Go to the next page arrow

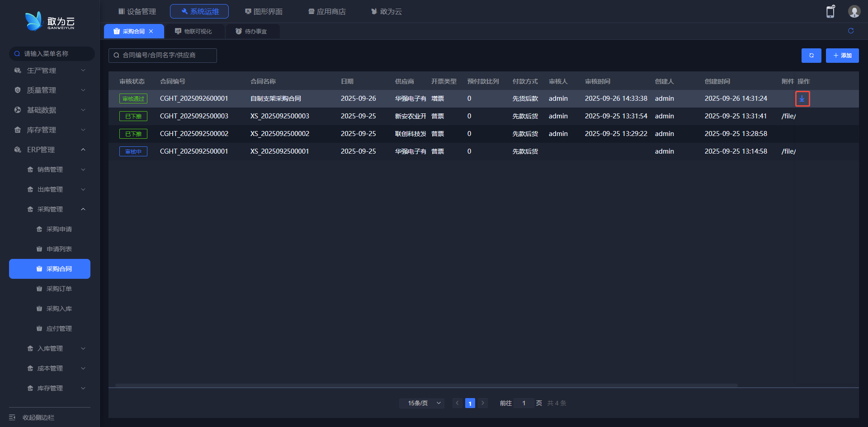pyautogui.click(x=482, y=403)
